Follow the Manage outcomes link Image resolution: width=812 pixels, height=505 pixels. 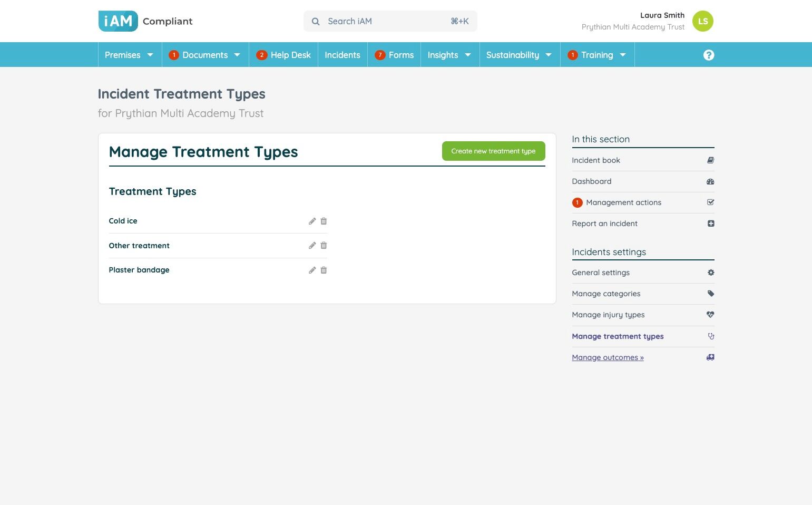pos(608,357)
